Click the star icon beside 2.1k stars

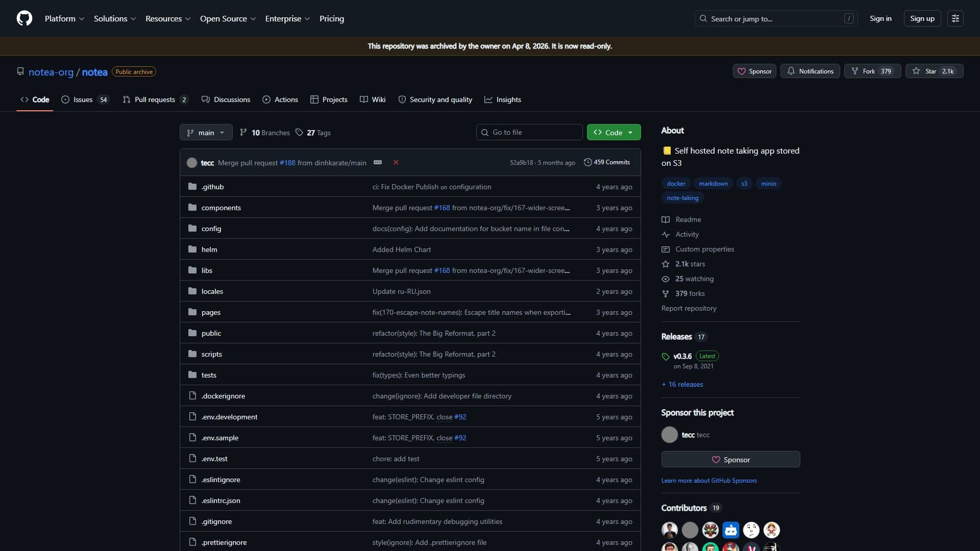click(666, 264)
